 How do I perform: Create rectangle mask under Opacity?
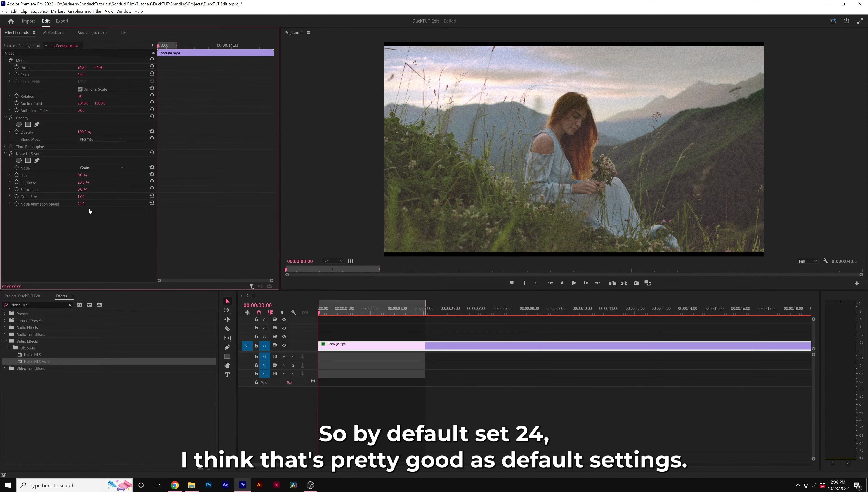coord(28,124)
